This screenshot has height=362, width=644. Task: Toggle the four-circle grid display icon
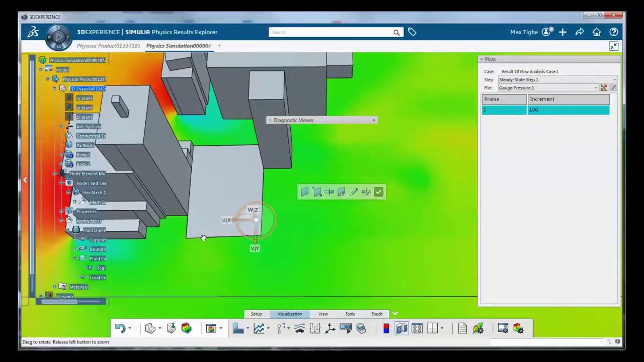(417, 328)
